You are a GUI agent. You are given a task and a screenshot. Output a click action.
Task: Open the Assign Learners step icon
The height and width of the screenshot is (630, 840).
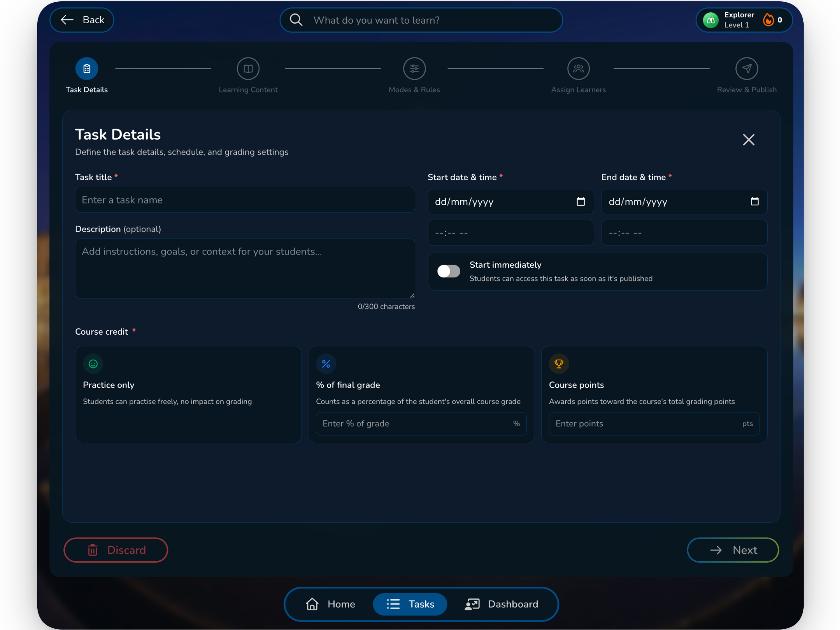tap(578, 69)
